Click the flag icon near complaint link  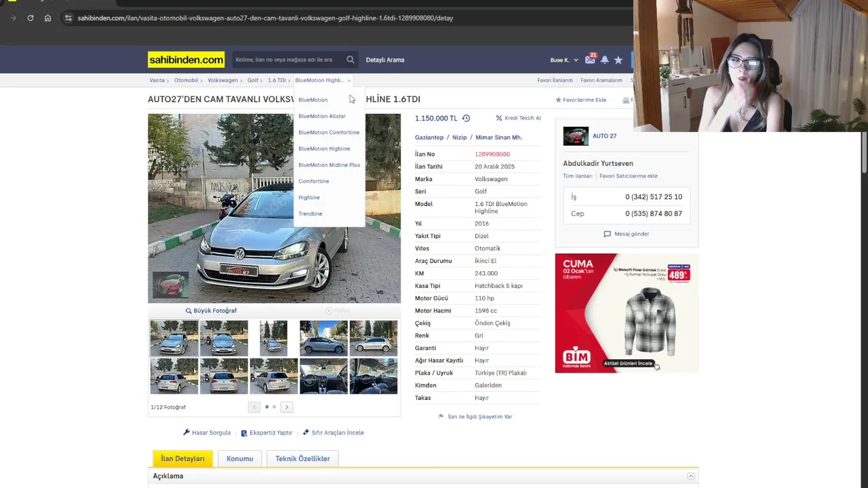441,417
